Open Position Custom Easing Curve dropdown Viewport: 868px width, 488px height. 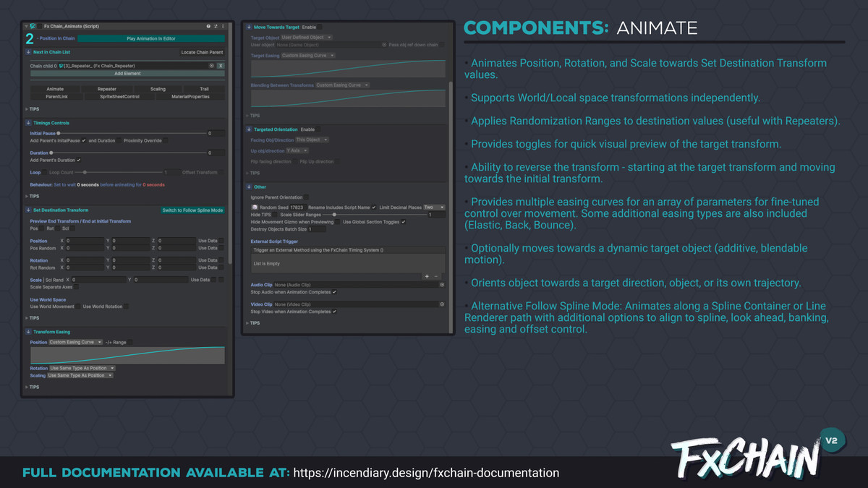(x=75, y=342)
